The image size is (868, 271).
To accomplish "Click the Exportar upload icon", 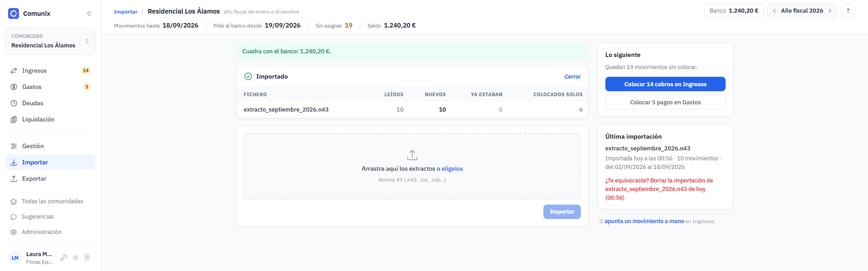I will point(14,178).
